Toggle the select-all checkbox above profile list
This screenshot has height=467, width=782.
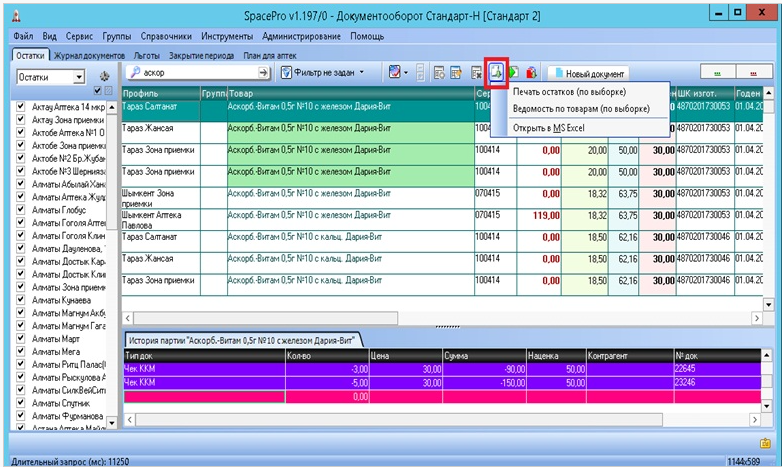tap(98, 91)
